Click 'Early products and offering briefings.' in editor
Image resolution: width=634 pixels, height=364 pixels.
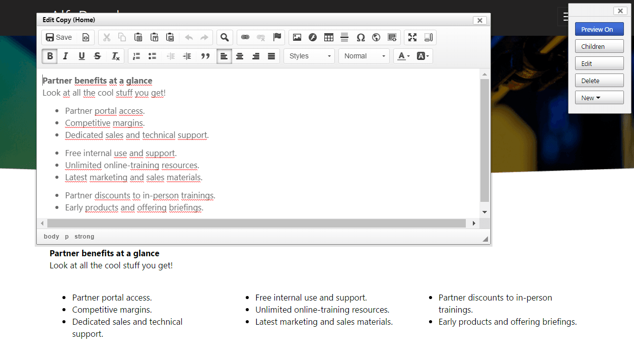(x=134, y=207)
